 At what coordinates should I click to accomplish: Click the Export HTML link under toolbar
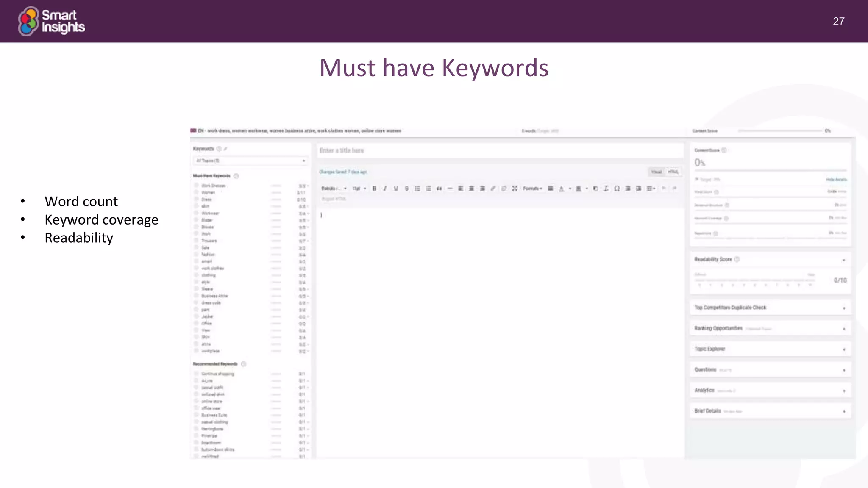click(334, 199)
